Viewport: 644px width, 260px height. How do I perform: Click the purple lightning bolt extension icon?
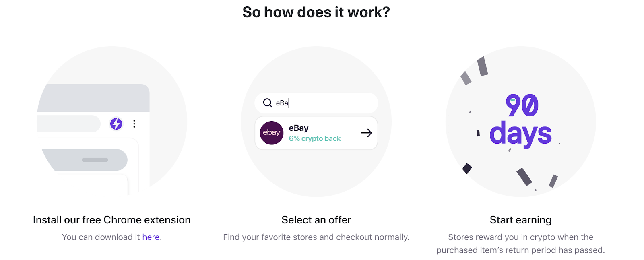pyautogui.click(x=116, y=124)
